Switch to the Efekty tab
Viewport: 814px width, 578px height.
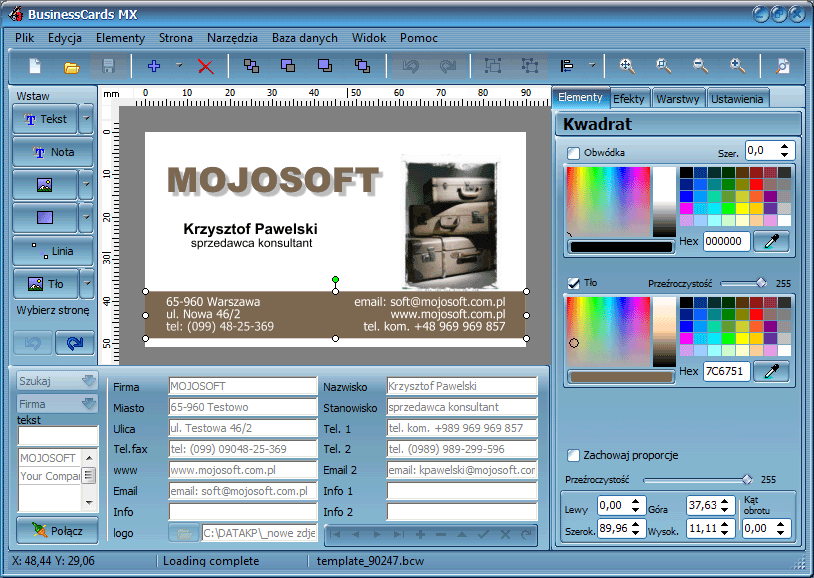[629, 99]
